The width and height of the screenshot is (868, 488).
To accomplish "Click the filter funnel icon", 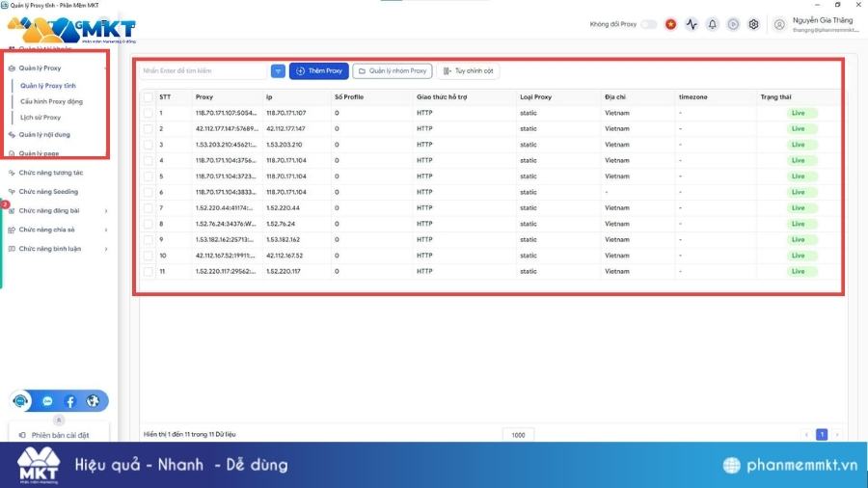I will tap(278, 70).
